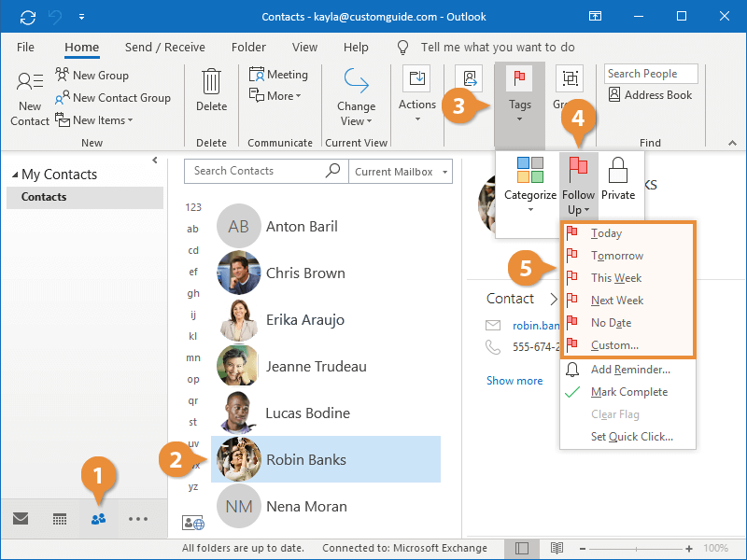The width and height of the screenshot is (747, 560).
Task: Click the forward contact icon
Action: click(x=470, y=78)
